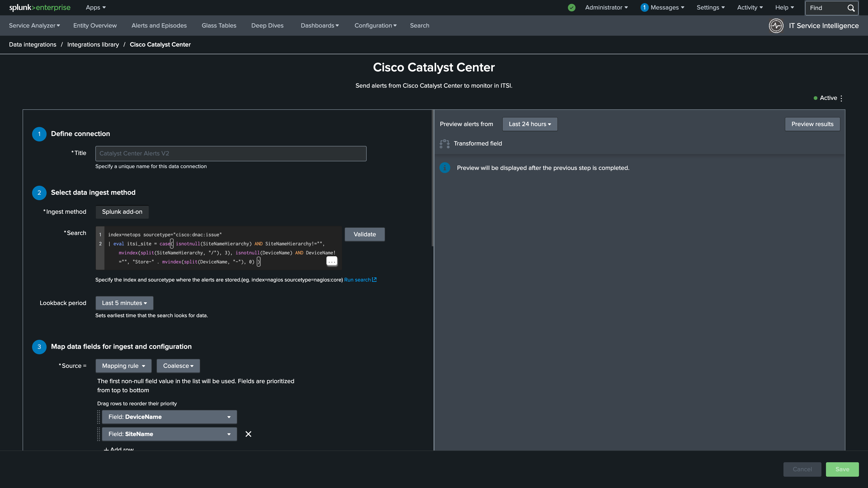The height and width of the screenshot is (488, 868).
Task: Open the Configuration menu
Action: (x=375, y=26)
